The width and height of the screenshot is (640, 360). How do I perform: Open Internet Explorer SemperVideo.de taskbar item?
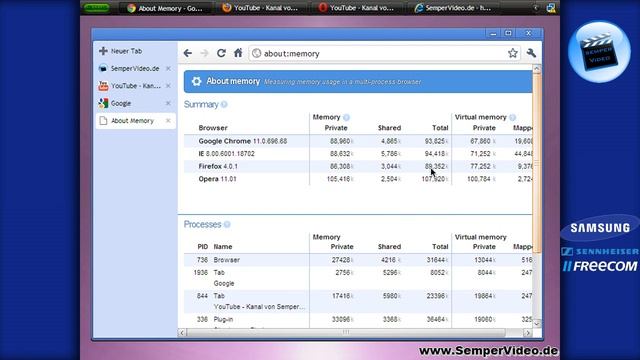454,8
